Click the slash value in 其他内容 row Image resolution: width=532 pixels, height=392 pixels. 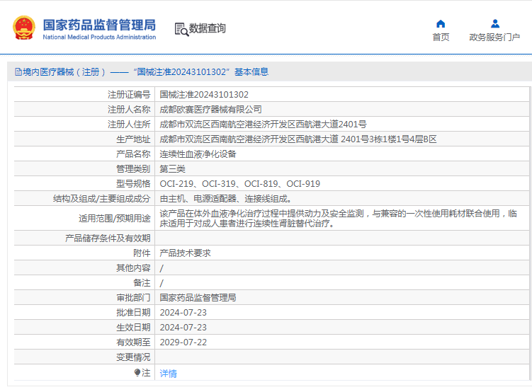coord(162,269)
